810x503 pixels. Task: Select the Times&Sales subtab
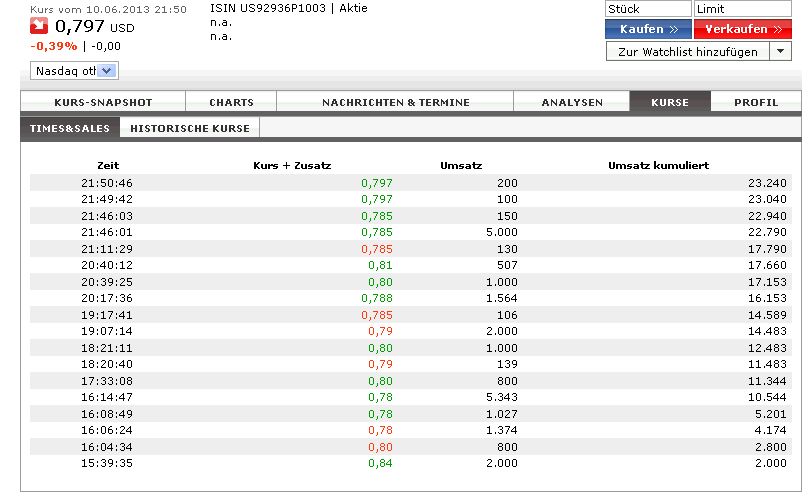tap(69, 128)
